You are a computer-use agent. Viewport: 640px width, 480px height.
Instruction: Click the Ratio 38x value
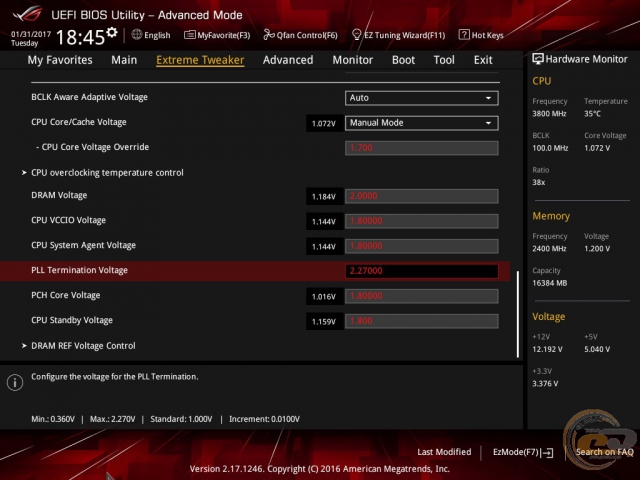[x=538, y=182]
